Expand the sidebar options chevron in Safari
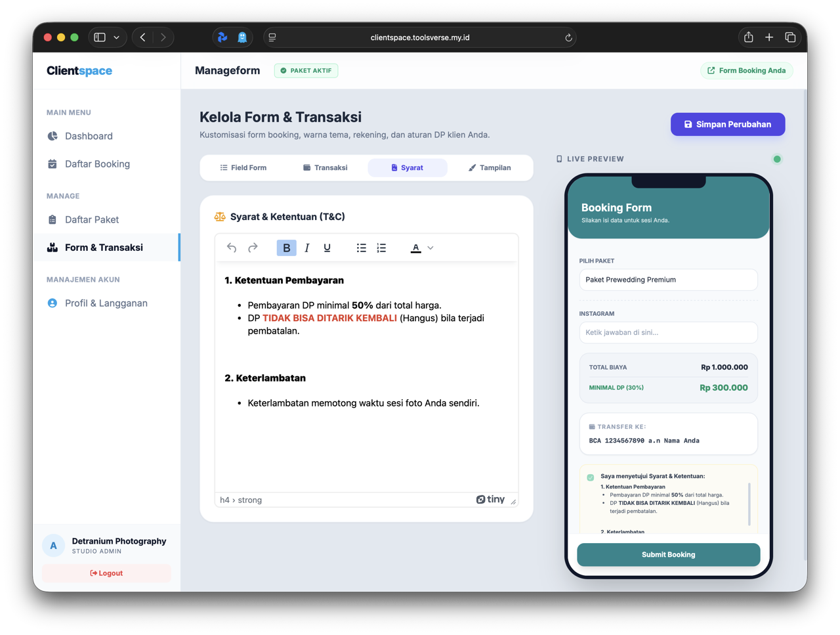840x635 pixels. coord(117,37)
